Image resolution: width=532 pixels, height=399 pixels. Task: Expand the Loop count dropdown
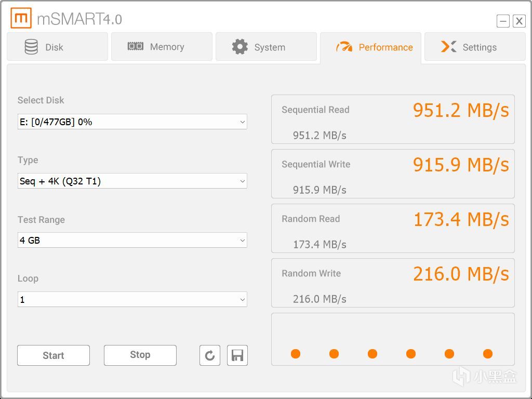pos(132,299)
